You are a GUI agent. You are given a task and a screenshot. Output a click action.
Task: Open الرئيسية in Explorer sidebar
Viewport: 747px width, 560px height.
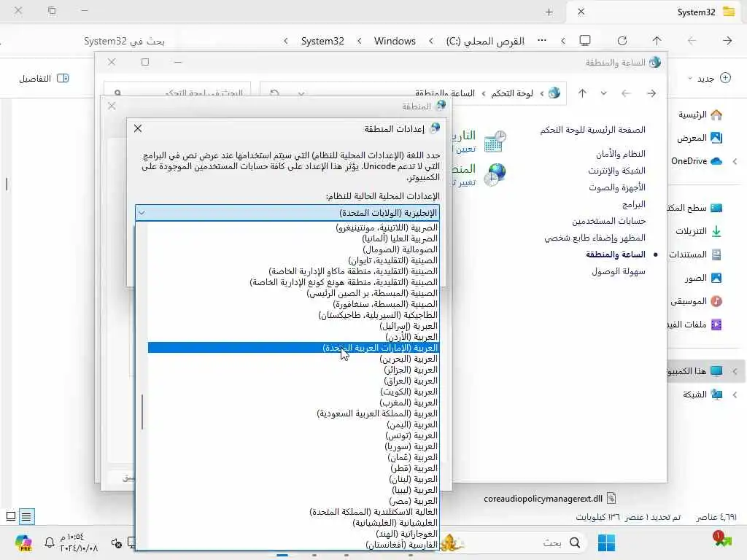[700, 114]
